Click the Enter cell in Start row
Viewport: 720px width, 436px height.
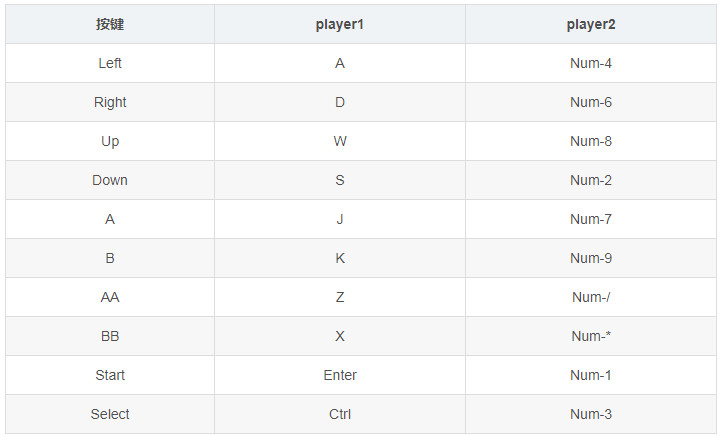[340, 375]
